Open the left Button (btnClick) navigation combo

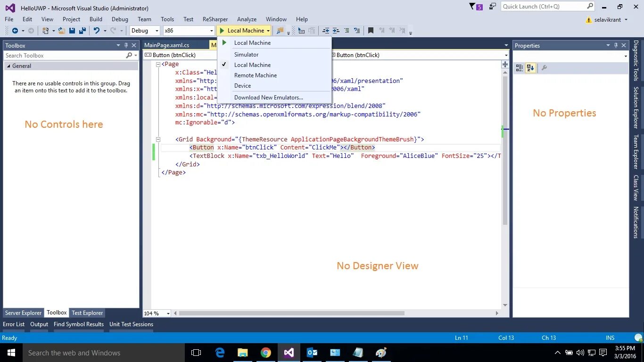coord(180,55)
